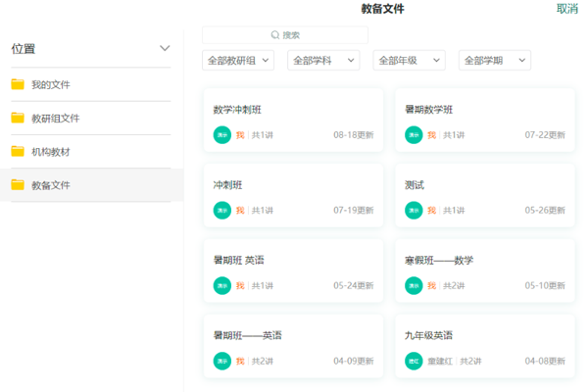Open the 全部学期 dropdown
Image resolution: width=588 pixels, height=392 pixels.
coord(494,61)
